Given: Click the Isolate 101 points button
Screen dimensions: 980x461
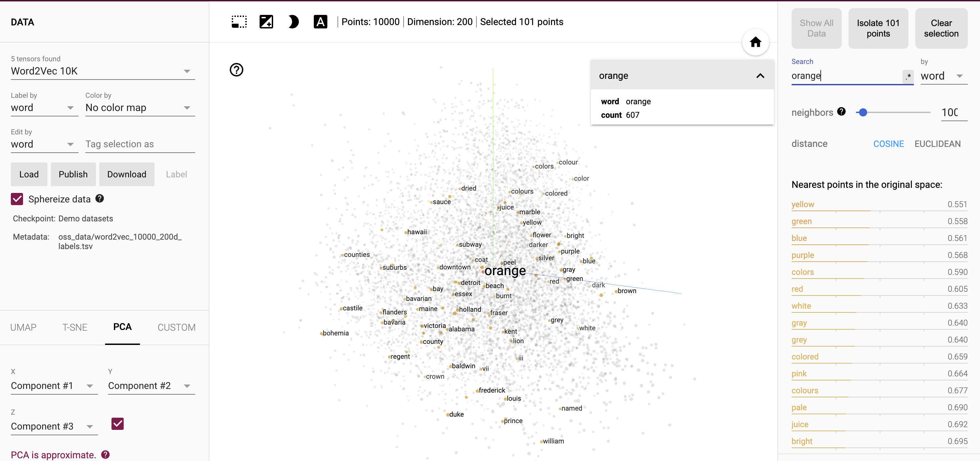Looking at the screenshot, I should click(x=878, y=27).
